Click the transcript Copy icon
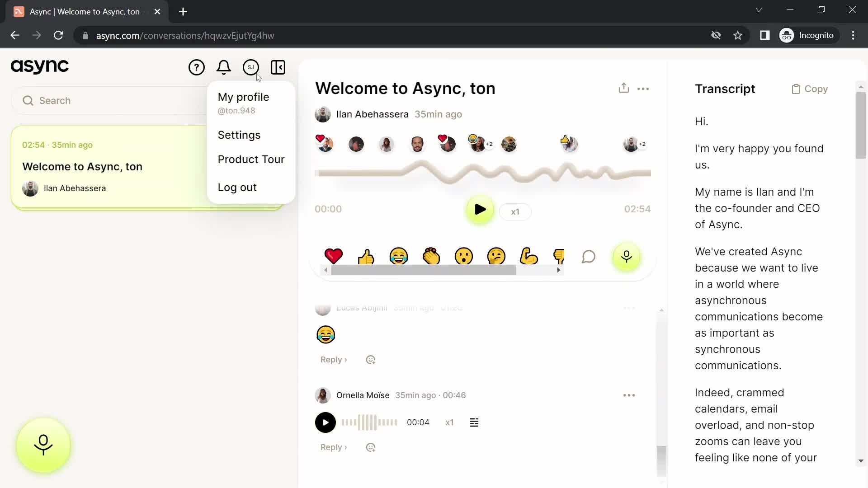Viewport: 868px width, 488px height. pyautogui.click(x=796, y=88)
